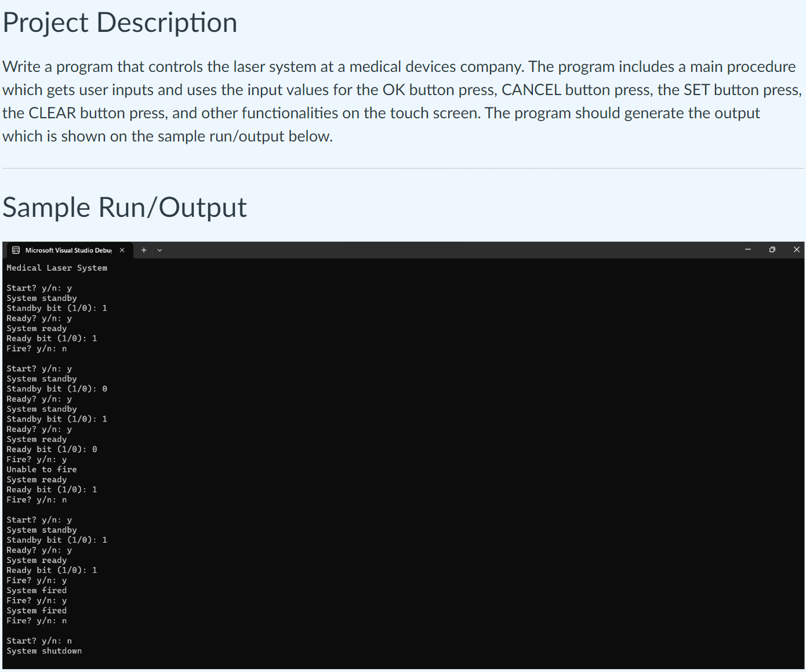Click the System shutdown output line
The image size is (806, 672).
[44, 651]
